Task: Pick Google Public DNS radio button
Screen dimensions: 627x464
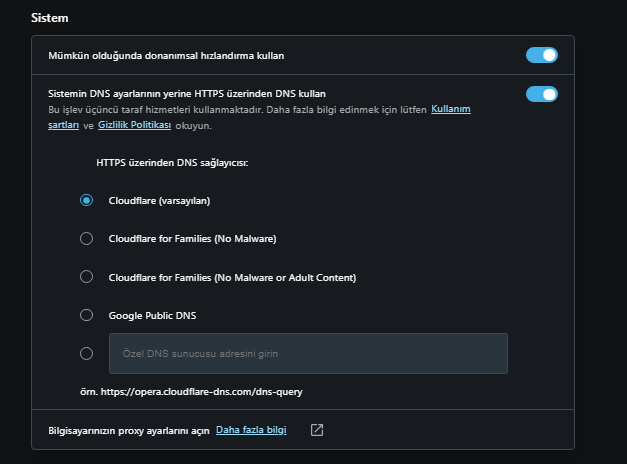Action: tap(86, 315)
